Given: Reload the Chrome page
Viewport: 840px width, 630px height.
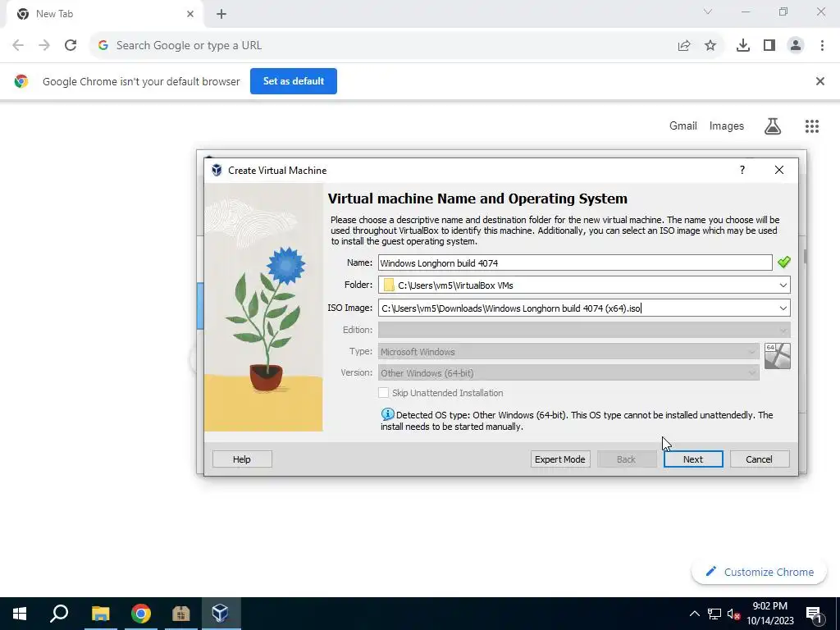Looking at the screenshot, I should (71, 46).
